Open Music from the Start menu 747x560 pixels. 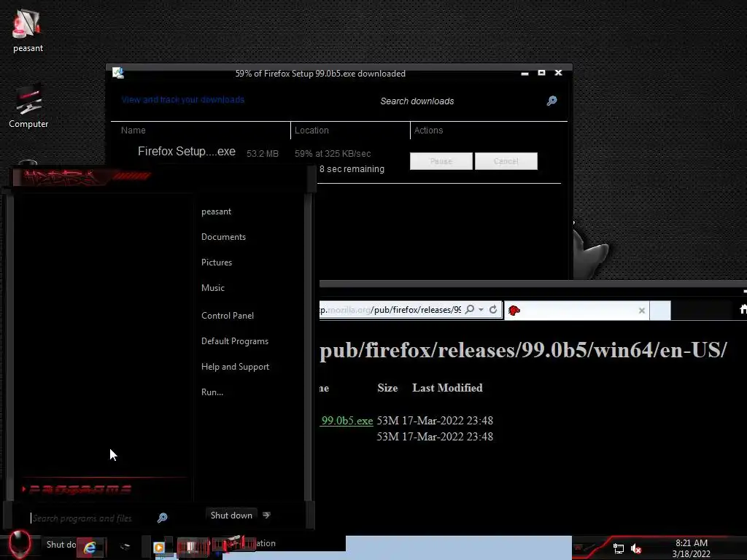tap(213, 287)
